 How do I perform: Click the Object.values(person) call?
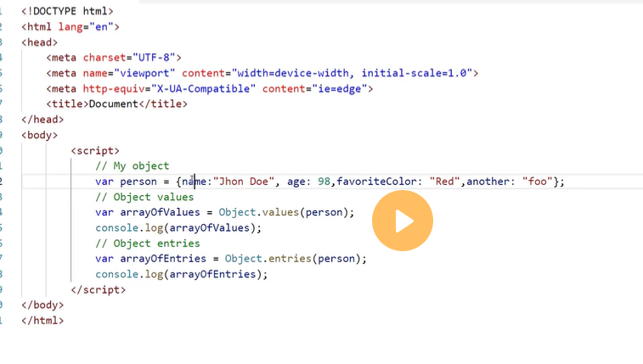pos(285,212)
